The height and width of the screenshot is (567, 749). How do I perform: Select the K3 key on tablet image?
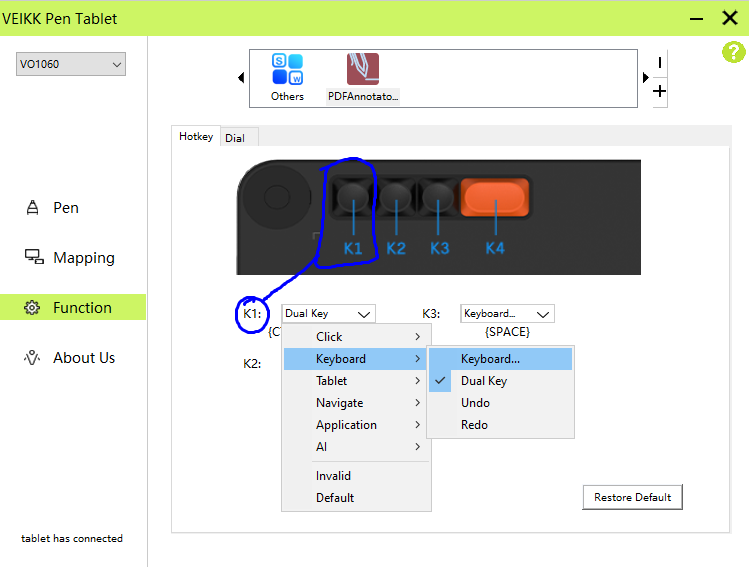coord(438,197)
